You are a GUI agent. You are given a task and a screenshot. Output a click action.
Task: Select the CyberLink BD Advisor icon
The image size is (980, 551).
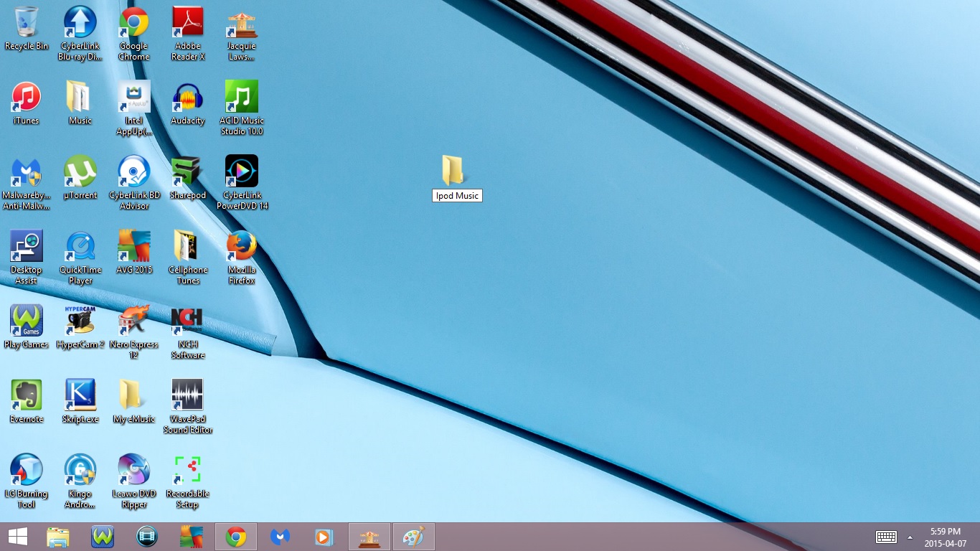pyautogui.click(x=134, y=183)
